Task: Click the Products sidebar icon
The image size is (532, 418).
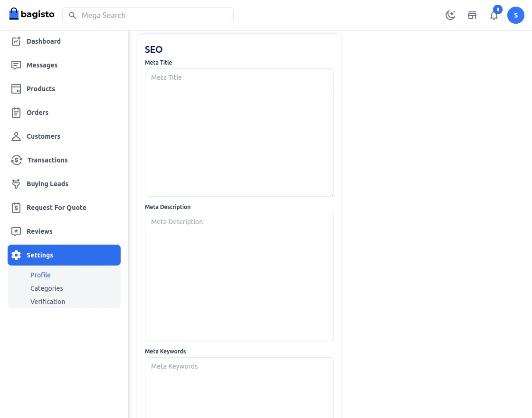Action: tap(16, 89)
